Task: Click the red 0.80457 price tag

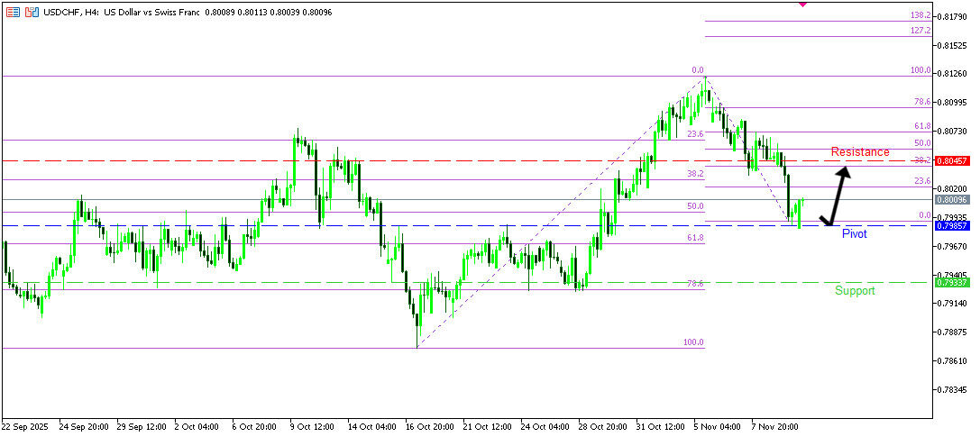Action: pos(951,160)
